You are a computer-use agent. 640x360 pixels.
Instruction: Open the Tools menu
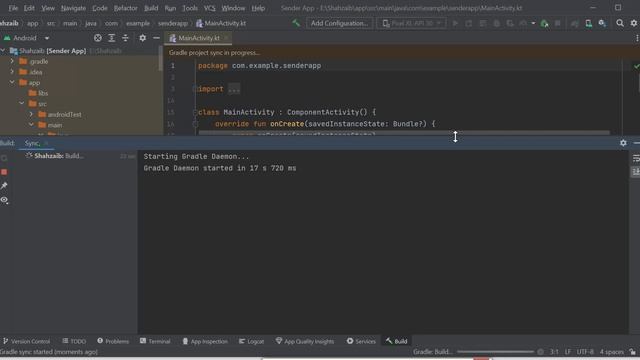point(189,8)
